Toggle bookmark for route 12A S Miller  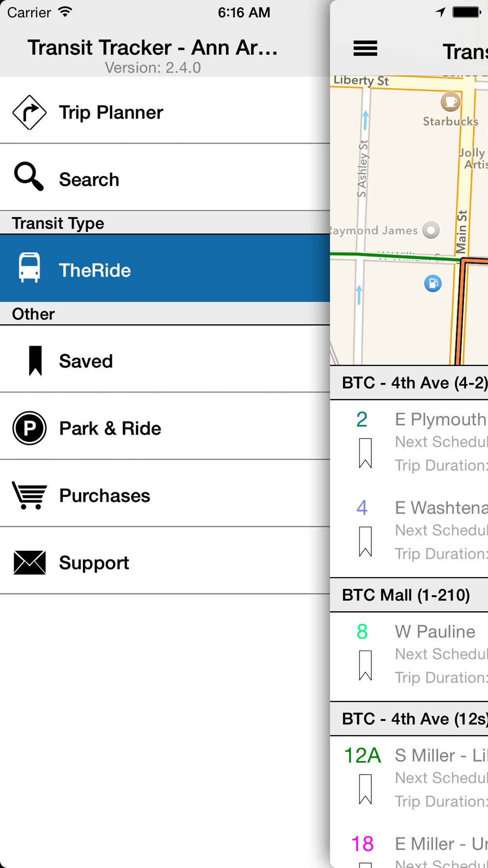point(365,789)
